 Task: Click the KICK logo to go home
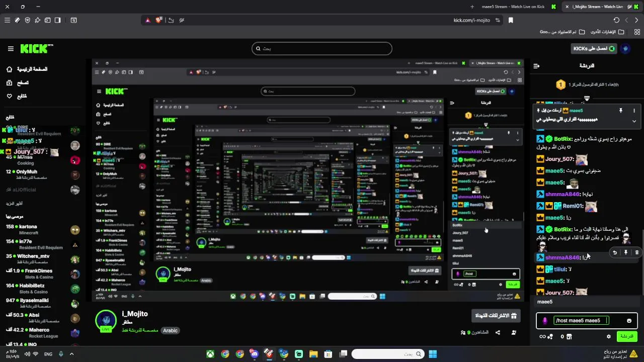[x=36, y=49]
